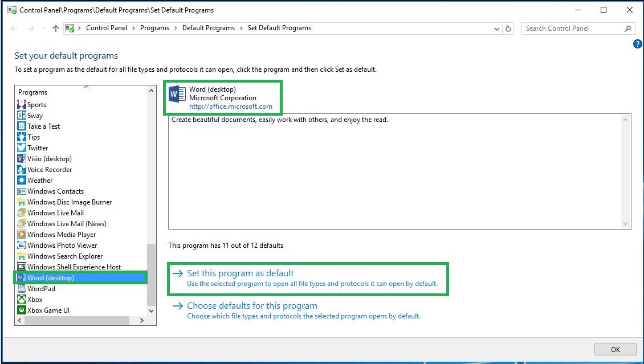Click the Tips lightbulb icon

click(x=21, y=137)
